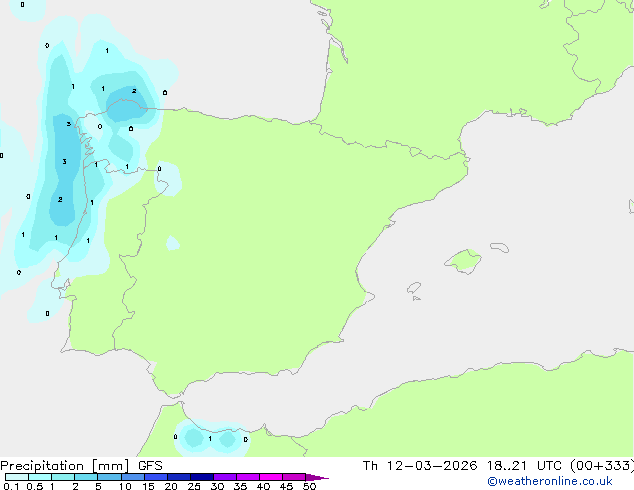Click the legend label '0.1'
Screen dimensions: 634x490
(11, 486)
